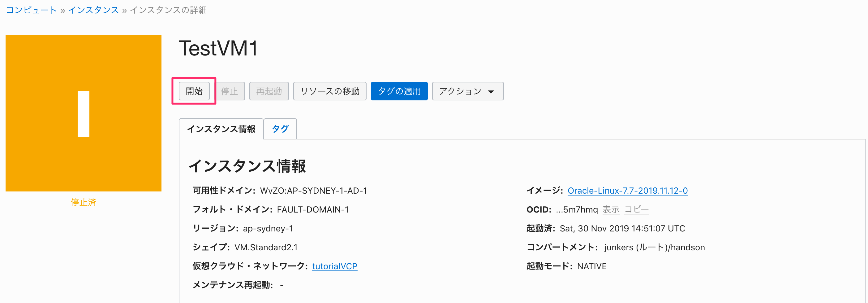Click the インスタンスの詳細 breadcrumb text
Image resolution: width=868 pixels, height=303 pixels.
click(x=168, y=10)
